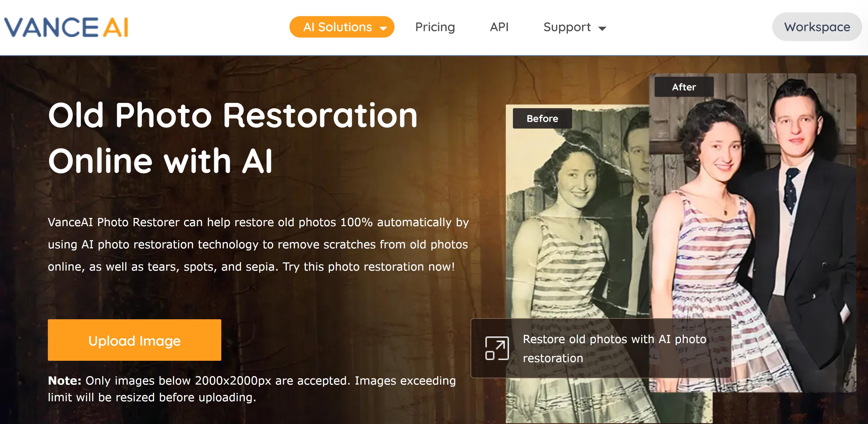Select the After label tag
This screenshot has width=868, height=424.
pyautogui.click(x=684, y=87)
